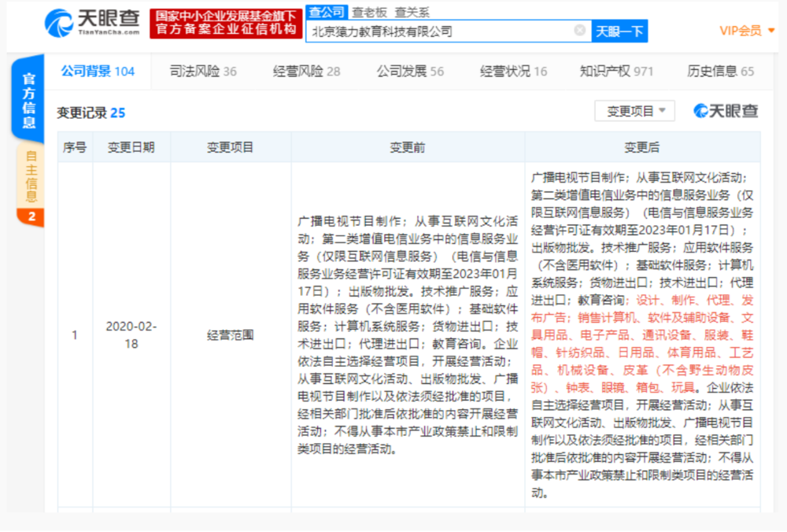The height and width of the screenshot is (532, 787).
Task: Click the row number 1 cell
Action: coord(75,334)
